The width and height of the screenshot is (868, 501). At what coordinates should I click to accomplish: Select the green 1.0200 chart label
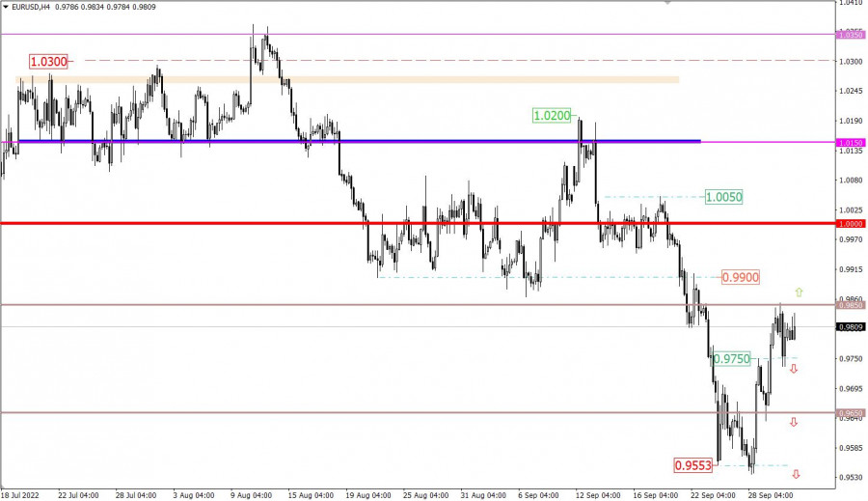(552, 115)
